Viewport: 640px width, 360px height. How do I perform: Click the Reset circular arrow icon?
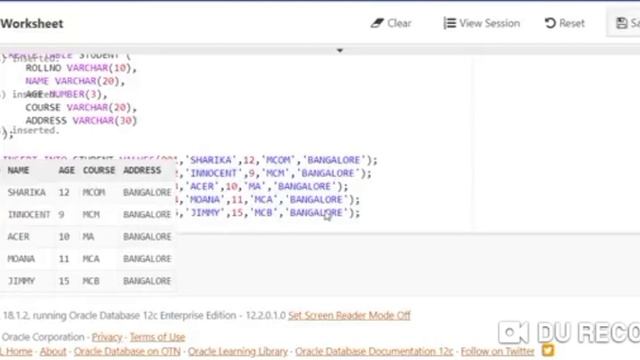[550, 23]
